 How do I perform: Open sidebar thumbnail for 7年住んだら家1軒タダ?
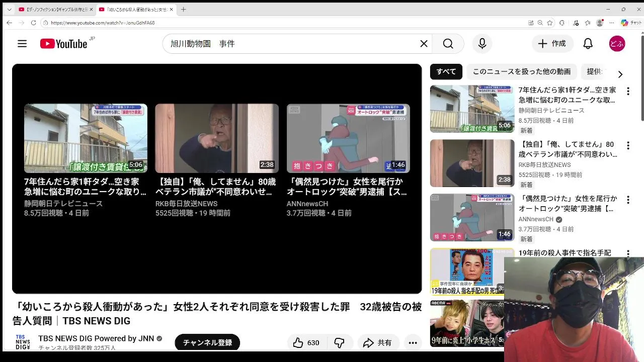coord(472,109)
